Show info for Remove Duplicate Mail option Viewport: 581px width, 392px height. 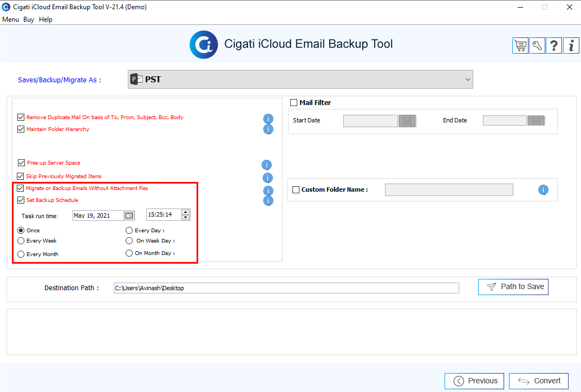[268, 119]
